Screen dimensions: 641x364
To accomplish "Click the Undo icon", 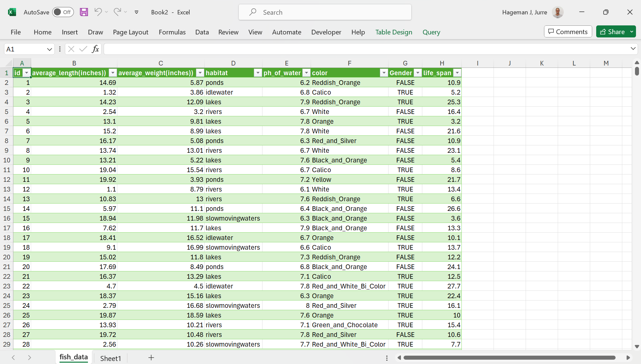I will click(97, 12).
